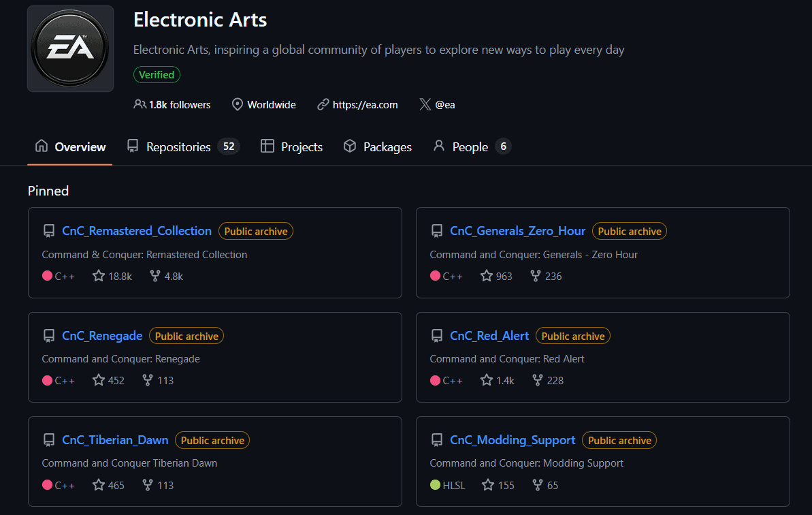
Task: Click Public archive label on CnC_Renegade
Action: pyautogui.click(x=186, y=336)
